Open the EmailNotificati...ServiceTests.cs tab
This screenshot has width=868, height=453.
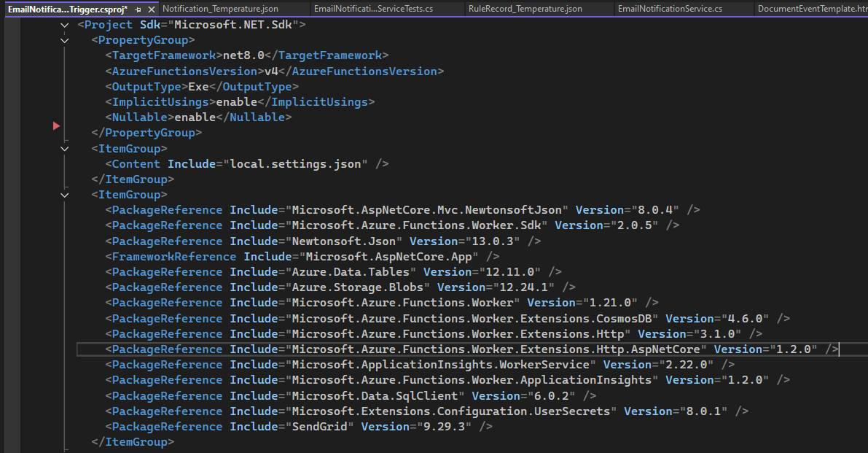click(373, 9)
